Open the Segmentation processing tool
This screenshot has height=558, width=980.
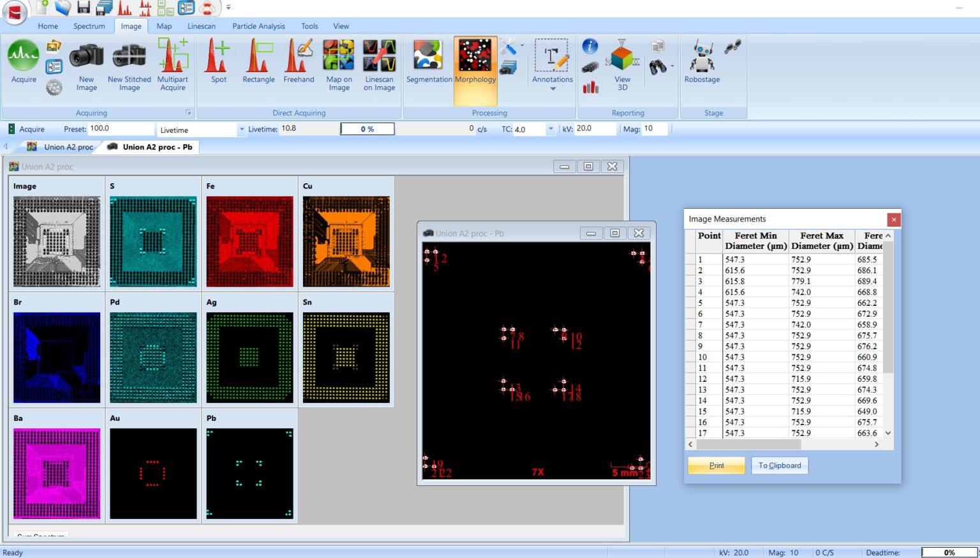pyautogui.click(x=428, y=62)
